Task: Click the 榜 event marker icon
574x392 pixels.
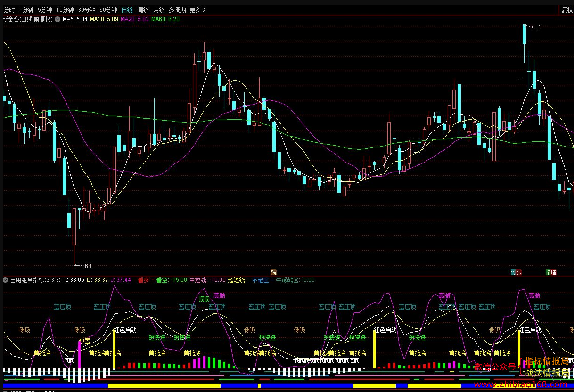Action: (273, 272)
